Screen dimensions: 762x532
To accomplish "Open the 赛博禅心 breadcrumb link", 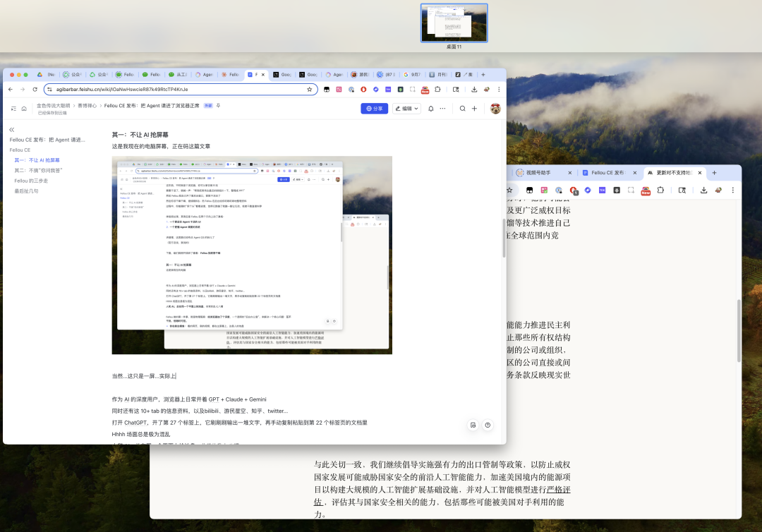I will pos(87,105).
